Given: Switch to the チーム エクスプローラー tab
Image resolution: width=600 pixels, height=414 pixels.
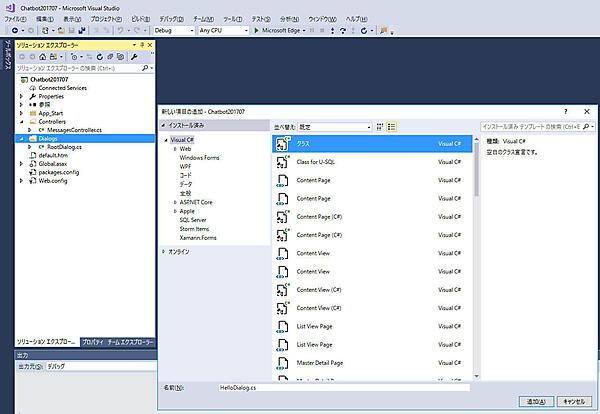Looking at the screenshot, I should (x=129, y=341).
